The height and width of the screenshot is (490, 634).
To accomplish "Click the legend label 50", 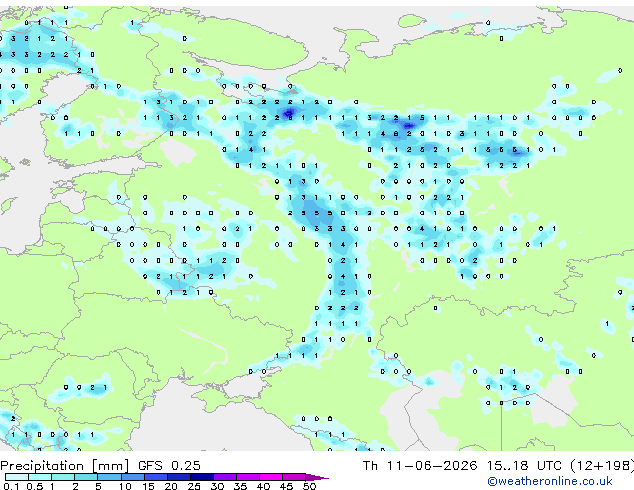I will (310, 486).
